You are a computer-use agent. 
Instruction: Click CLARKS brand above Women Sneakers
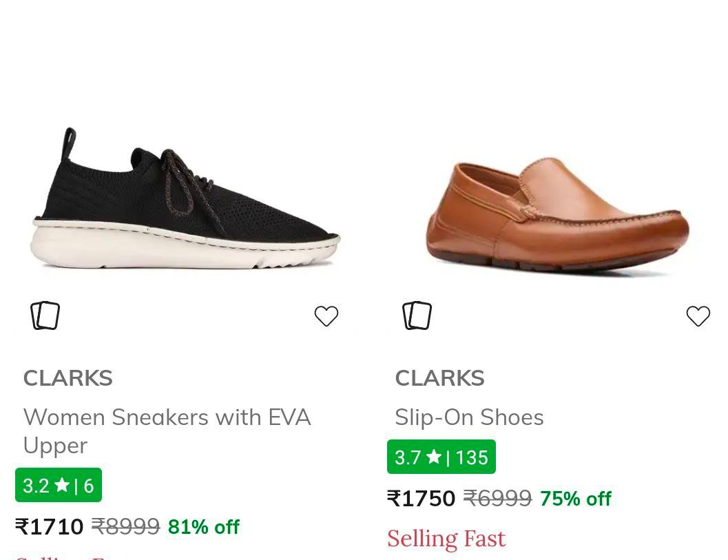coord(67,378)
